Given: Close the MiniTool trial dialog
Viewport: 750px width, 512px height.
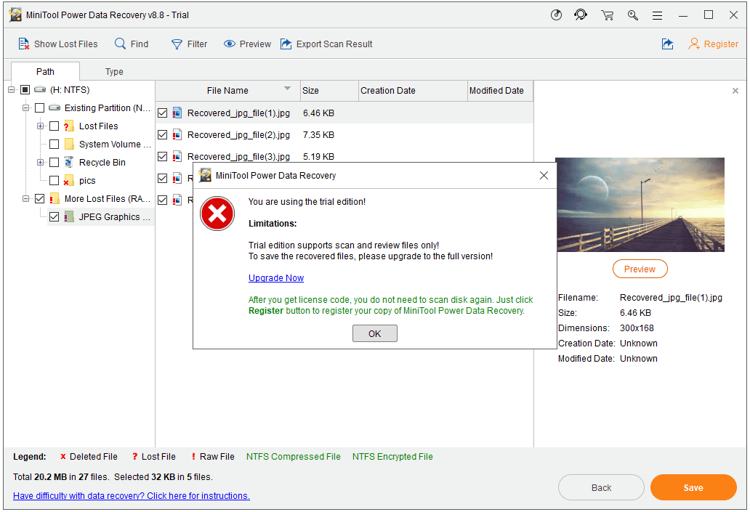Looking at the screenshot, I should (x=544, y=176).
